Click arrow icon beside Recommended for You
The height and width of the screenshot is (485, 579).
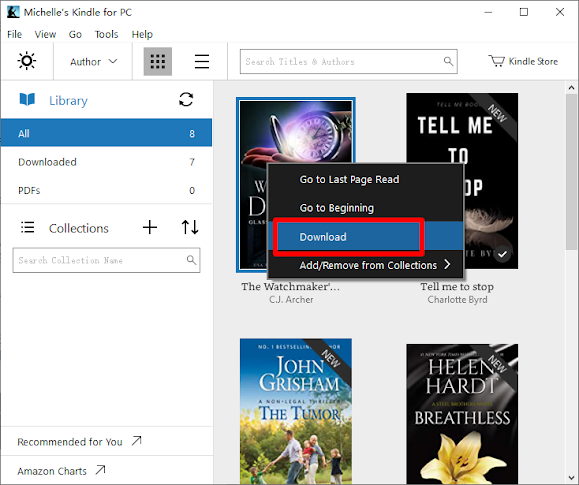[137, 440]
